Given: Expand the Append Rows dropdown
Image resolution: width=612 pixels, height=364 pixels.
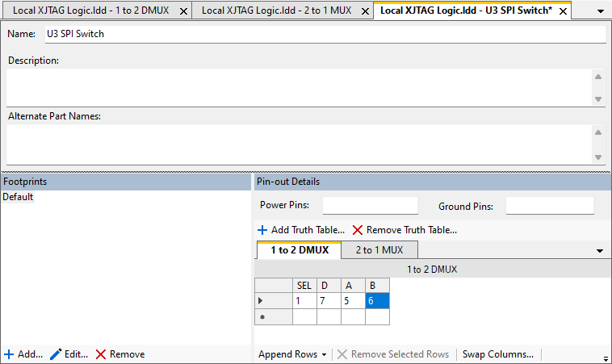Looking at the screenshot, I should coord(324,354).
